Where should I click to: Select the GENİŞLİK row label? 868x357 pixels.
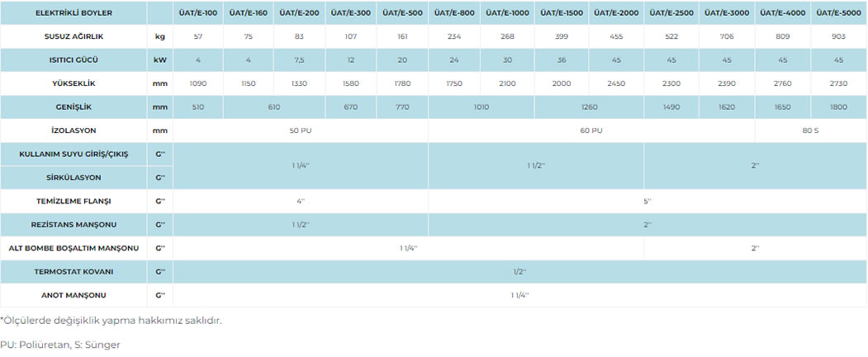[x=74, y=107]
